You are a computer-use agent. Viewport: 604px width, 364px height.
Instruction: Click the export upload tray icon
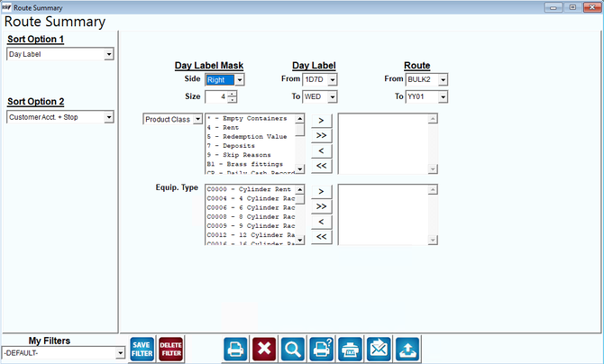pos(407,349)
